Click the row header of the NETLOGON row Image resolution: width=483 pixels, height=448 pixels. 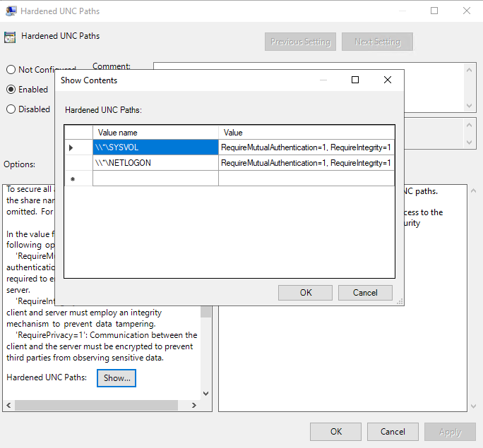(x=78, y=163)
